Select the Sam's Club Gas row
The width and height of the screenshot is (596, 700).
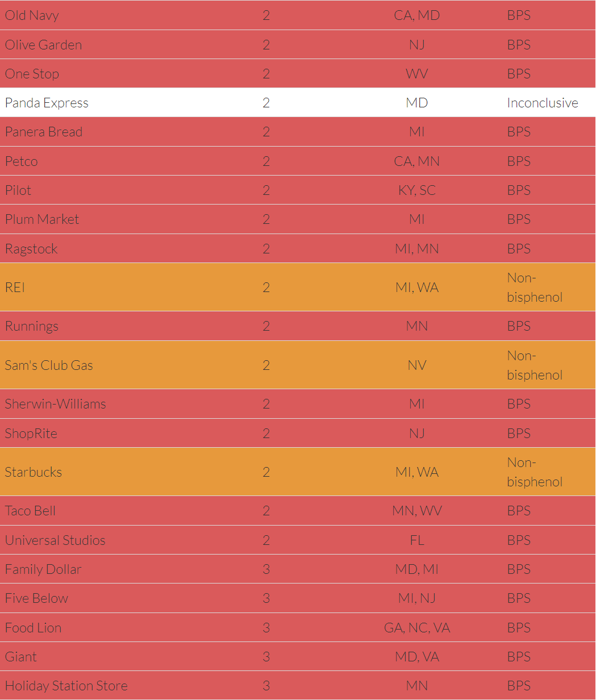(298, 365)
